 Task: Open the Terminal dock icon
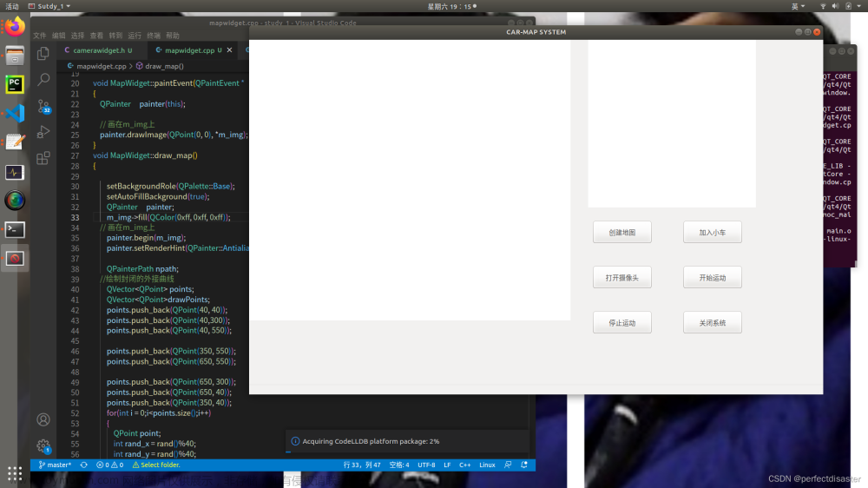point(15,229)
